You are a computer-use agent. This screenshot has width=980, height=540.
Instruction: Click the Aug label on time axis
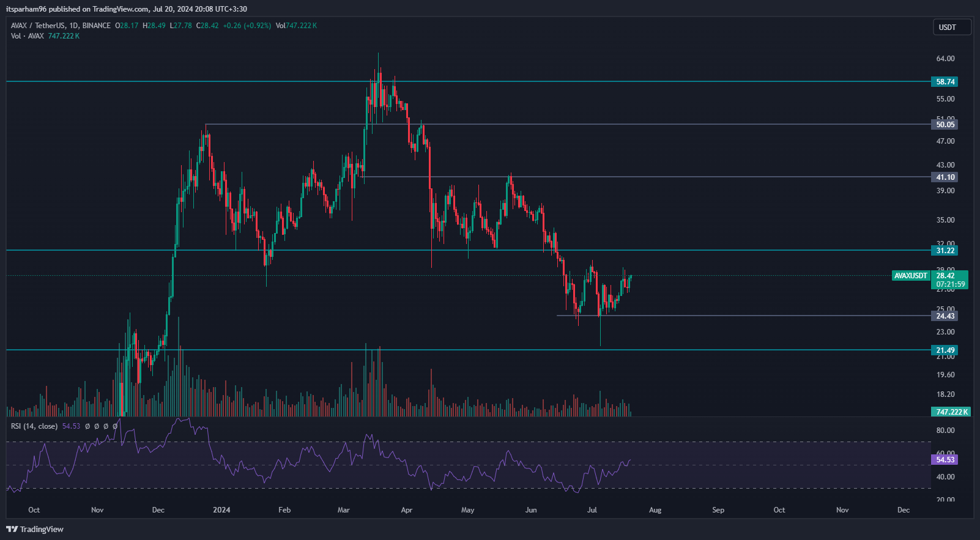[655, 510]
